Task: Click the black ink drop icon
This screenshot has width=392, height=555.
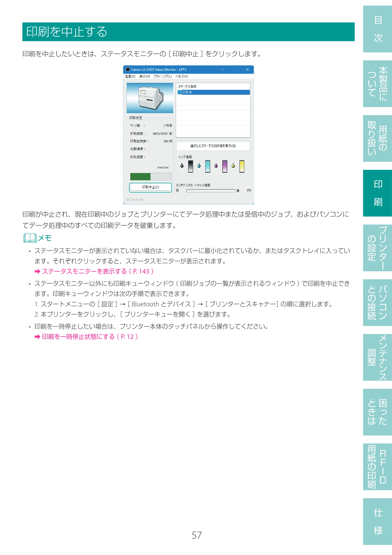Action: pyautogui.click(x=182, y=166)
